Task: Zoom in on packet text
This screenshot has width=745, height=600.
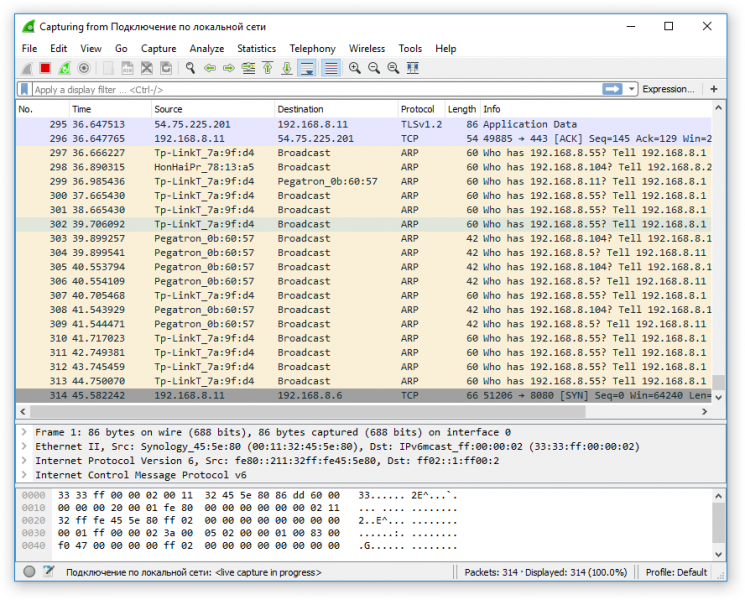Action: click(x=354, y=68)
